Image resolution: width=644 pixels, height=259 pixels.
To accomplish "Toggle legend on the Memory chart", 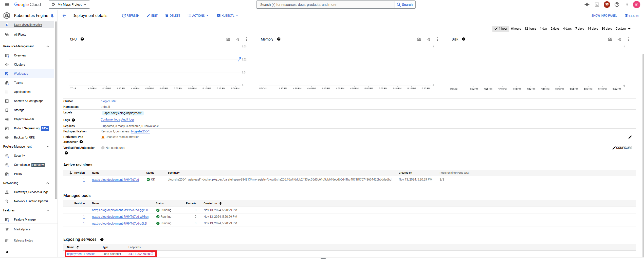I will coord(419,39).
